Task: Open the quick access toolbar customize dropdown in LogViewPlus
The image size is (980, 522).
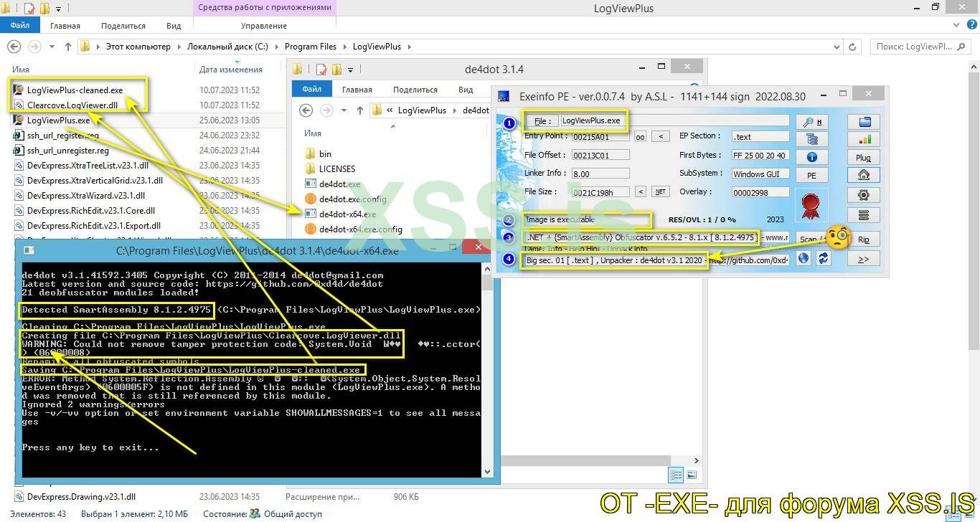Action: 58,9
